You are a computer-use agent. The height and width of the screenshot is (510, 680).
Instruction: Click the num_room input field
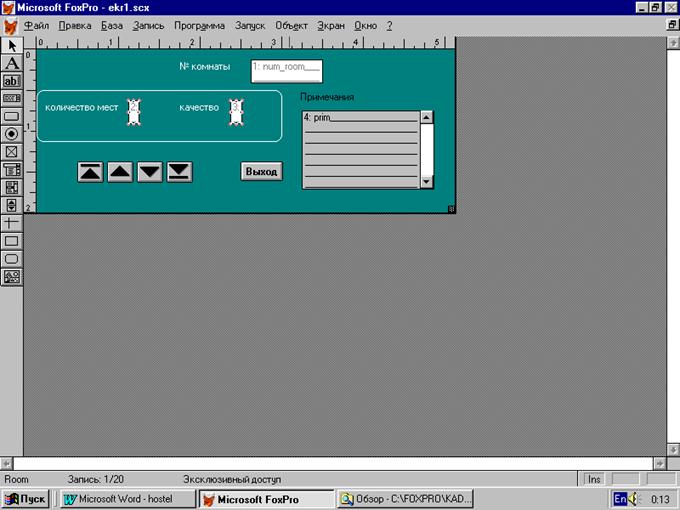(x=287, y=69)
